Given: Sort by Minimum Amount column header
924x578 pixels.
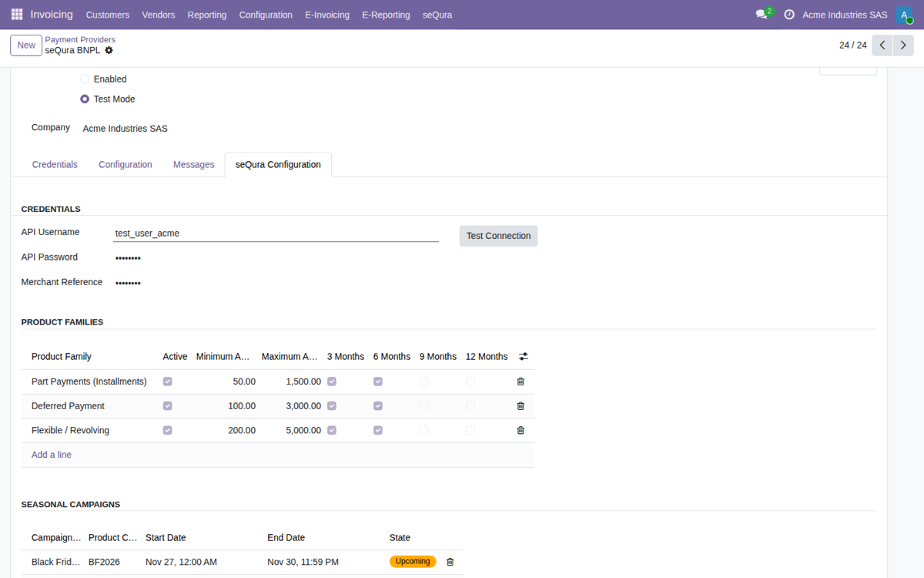Looking at the screenshot, I should 223,357.
